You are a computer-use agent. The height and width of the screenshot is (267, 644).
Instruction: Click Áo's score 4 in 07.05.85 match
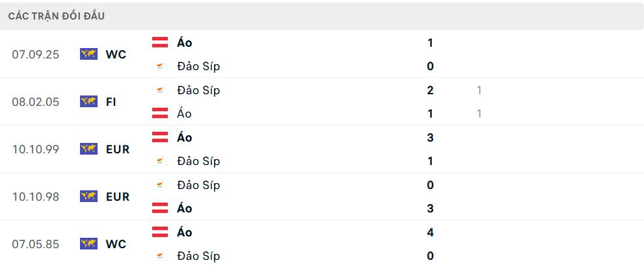(x=430, y=233)
